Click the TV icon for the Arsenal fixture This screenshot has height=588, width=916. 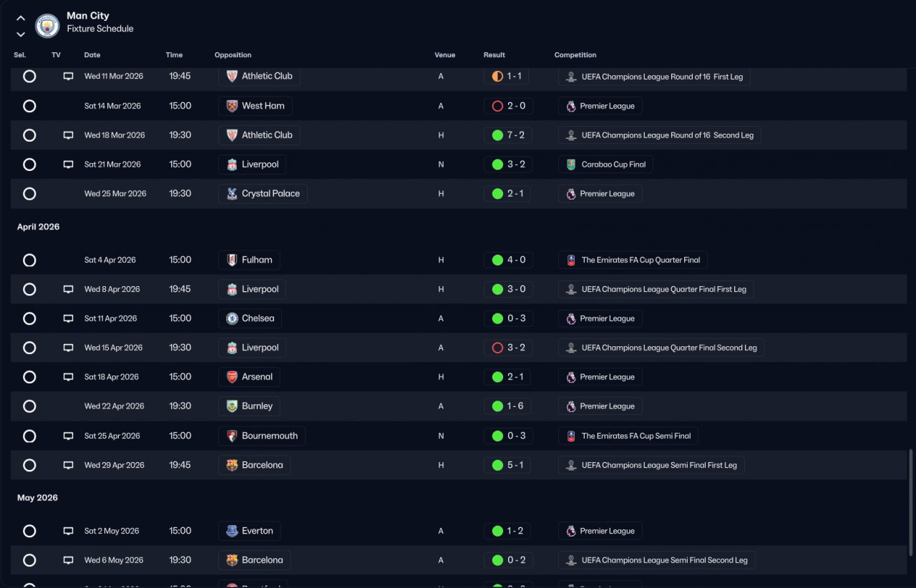coord(69,377)
